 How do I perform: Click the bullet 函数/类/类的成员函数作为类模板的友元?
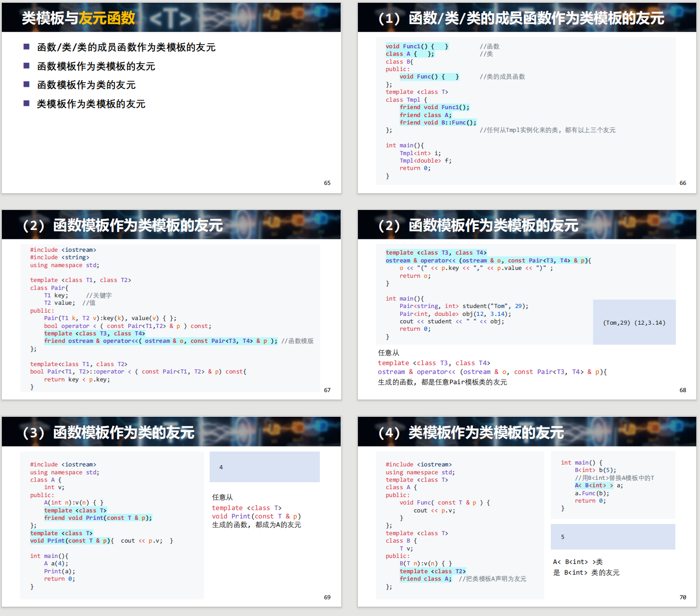[x=126, y=47]
